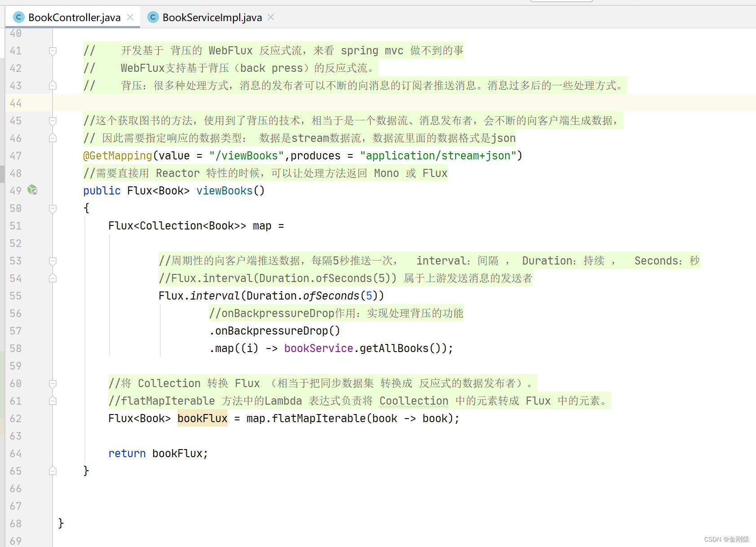Click the highlighted bookFlux variable on line 62
Screen dimensions: 756x547
click(x=202, y=419)
